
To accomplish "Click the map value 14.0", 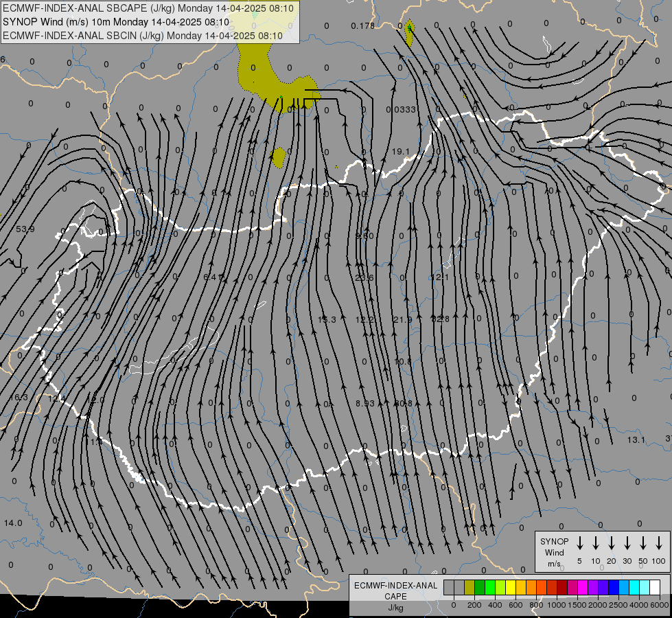I will click(13, 523).
